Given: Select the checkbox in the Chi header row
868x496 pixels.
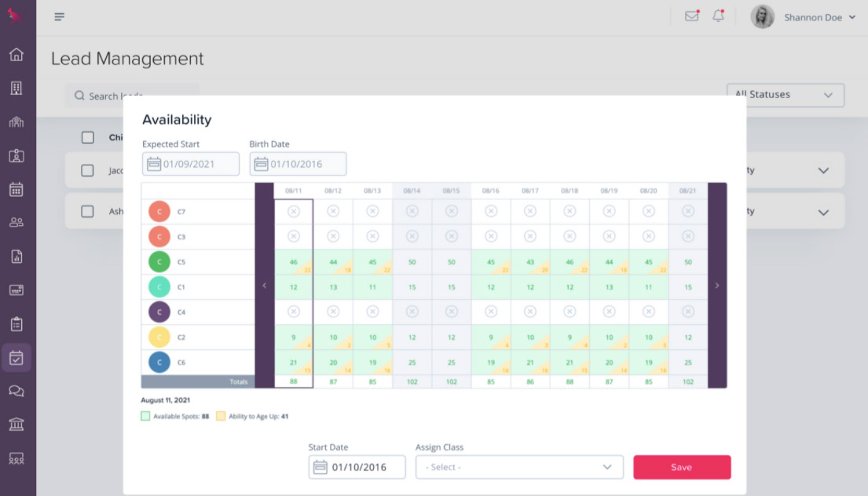Looking at the screenshot, I should pos(87,137).
